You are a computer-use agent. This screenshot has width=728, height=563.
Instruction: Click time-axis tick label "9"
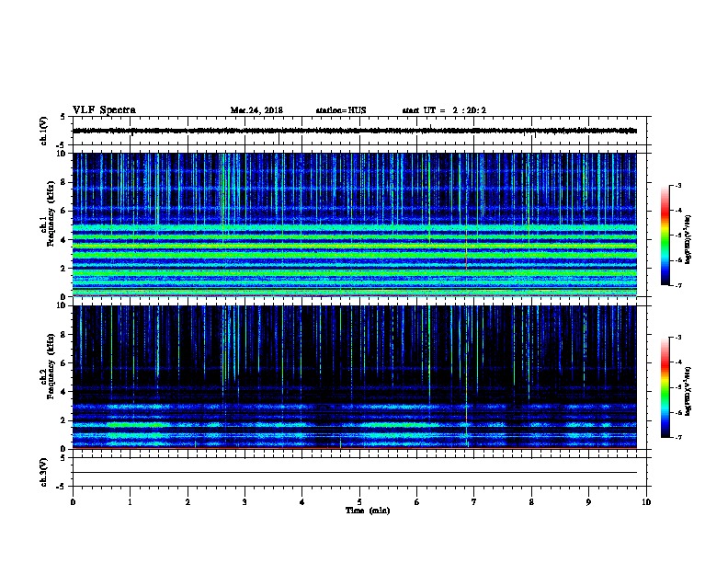pos(588,502)
